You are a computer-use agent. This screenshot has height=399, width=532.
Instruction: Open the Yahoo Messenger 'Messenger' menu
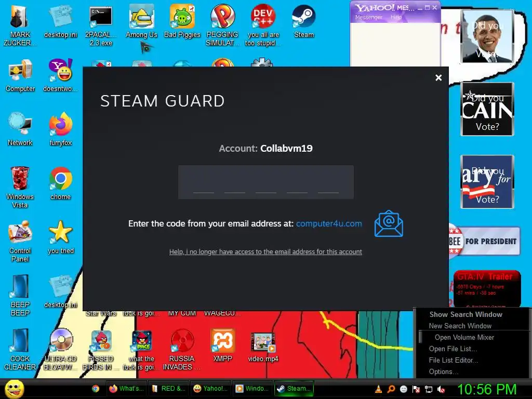tap(368, 17)
